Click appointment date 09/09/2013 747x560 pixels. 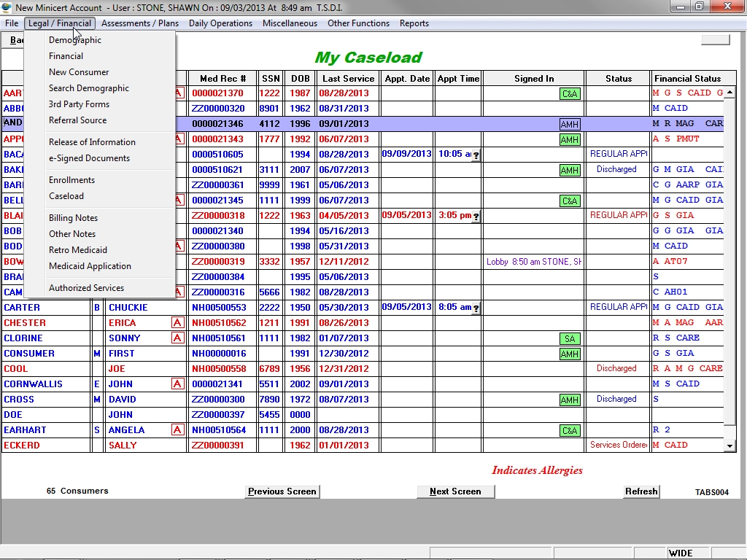click(406, 154)
